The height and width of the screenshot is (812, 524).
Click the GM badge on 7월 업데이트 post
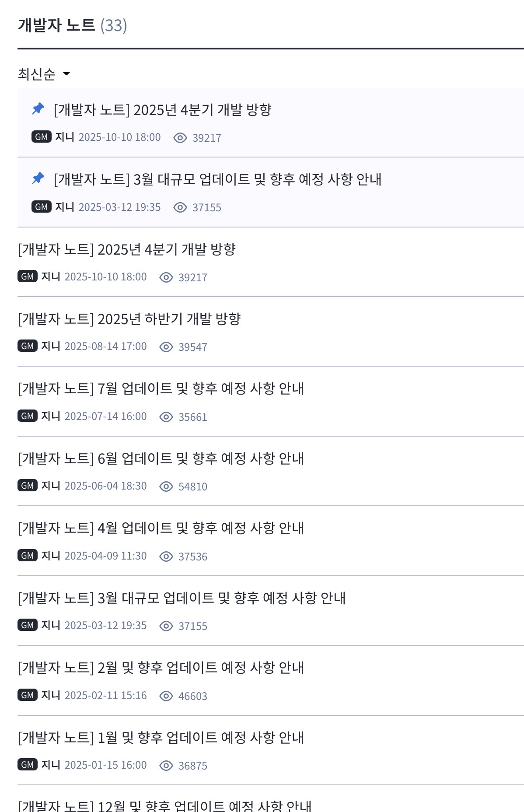(x=28, y=416)
